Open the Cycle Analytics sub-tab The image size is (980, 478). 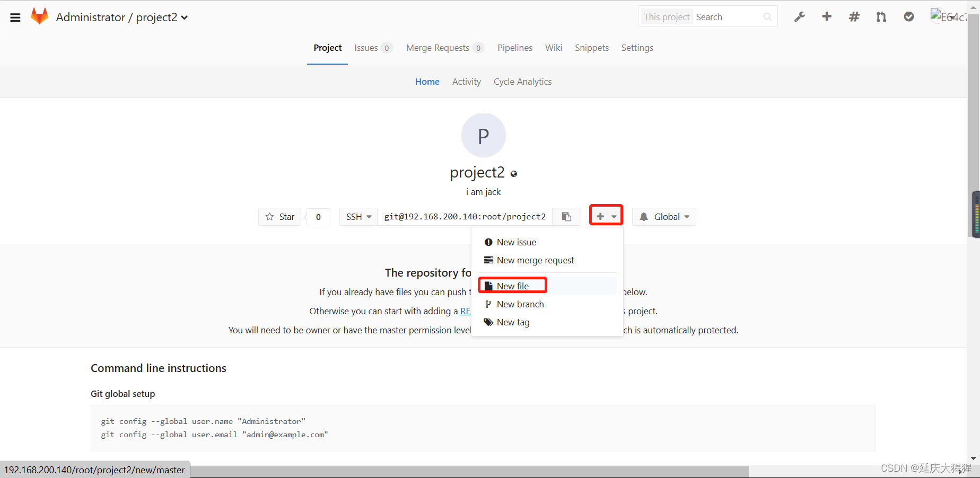point(523,82)
